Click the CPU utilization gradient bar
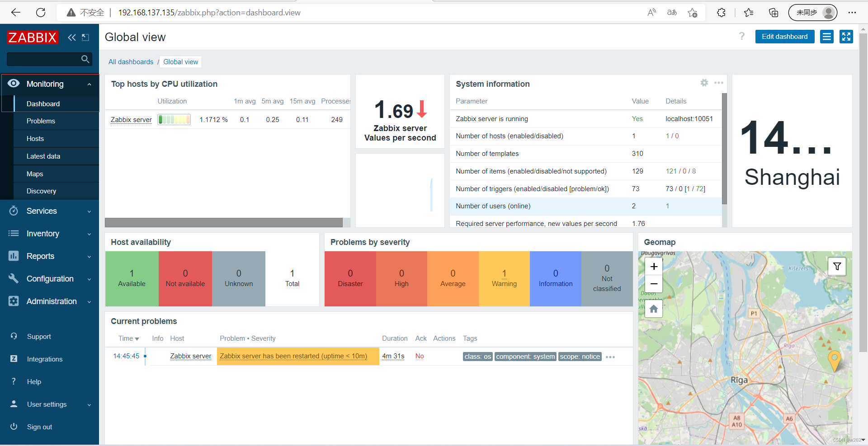This screenshot has width=868, height=446. point(174,119)
